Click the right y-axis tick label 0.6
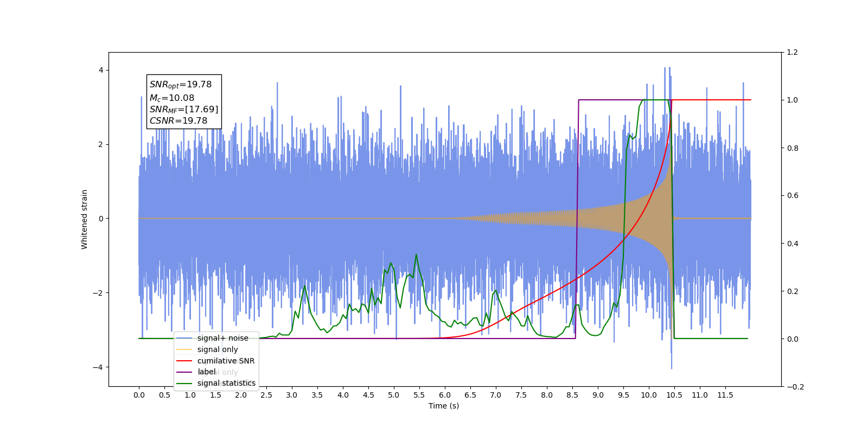The height and width of the screenshot is (434, 868). click(793, 196)
